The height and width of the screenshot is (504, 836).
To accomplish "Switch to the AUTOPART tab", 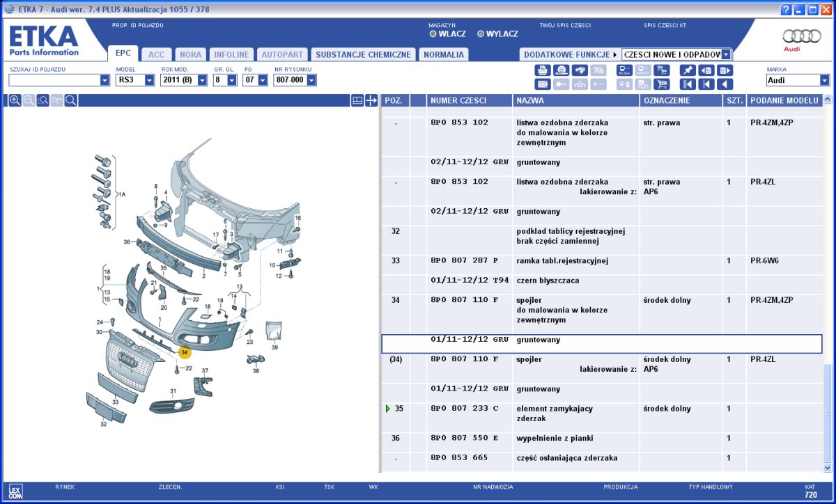I will (x=282, y=54).
